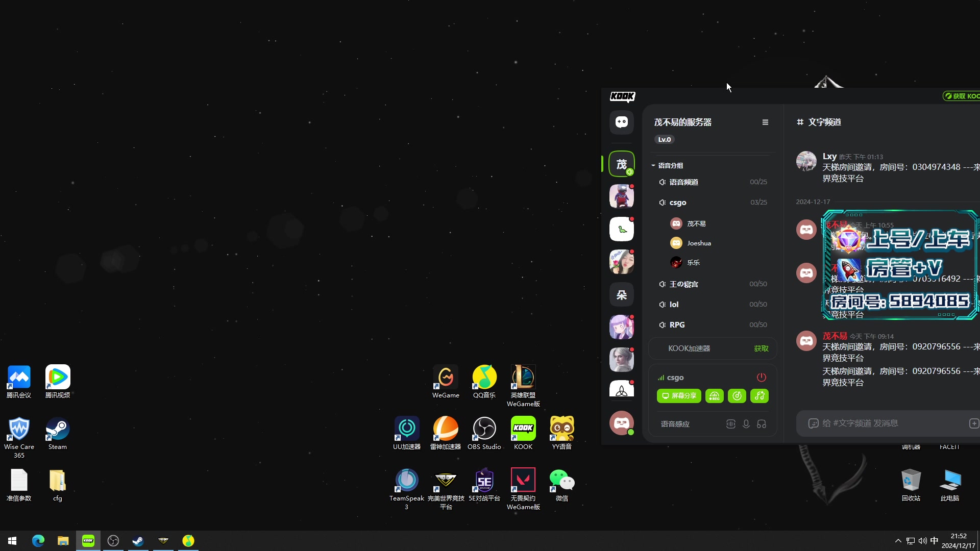
Task: Open WeGame desktop shortcut
Action: (x=446, y=382)
